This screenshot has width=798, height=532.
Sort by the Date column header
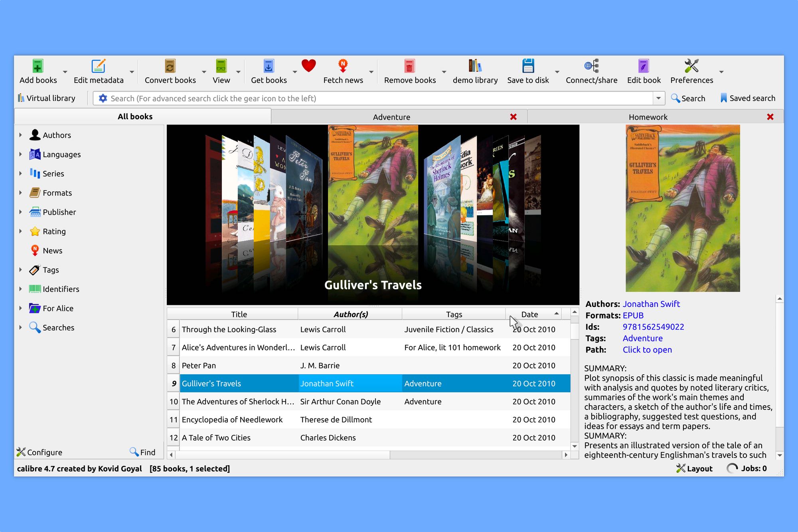[534, 314]
